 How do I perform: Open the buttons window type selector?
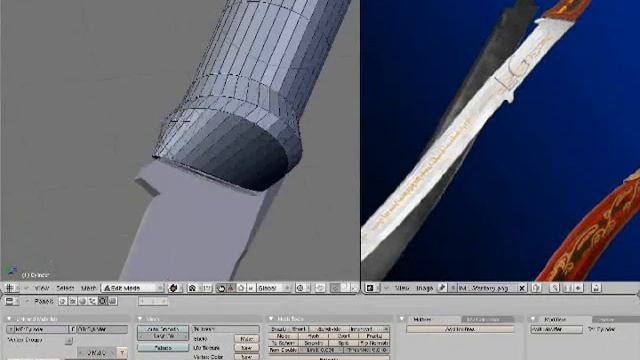tap(12, 301)
